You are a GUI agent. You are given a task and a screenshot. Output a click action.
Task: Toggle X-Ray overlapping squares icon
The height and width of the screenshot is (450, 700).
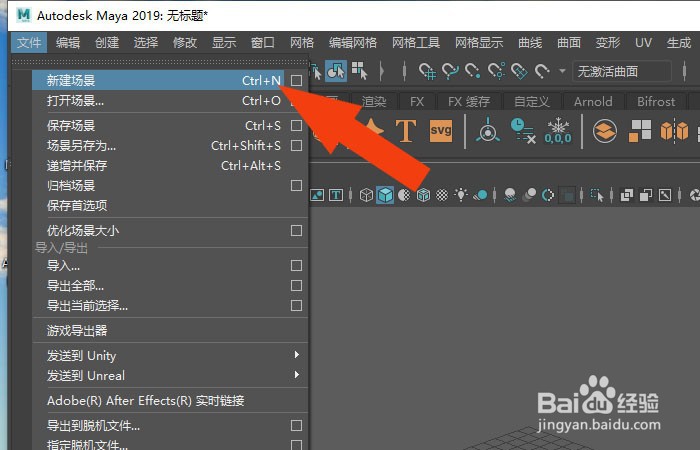pyautogui.click(x=627, y=195)
